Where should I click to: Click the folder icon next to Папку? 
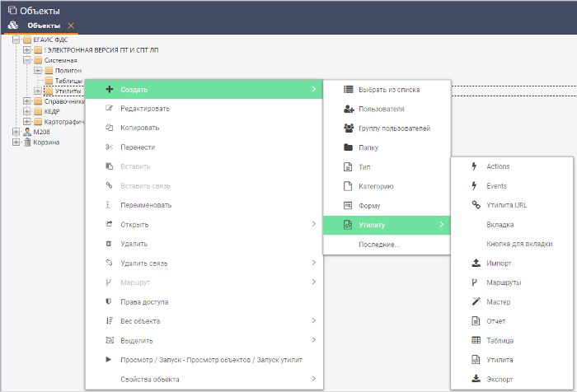pyautogui.click(x=348, y=147)
